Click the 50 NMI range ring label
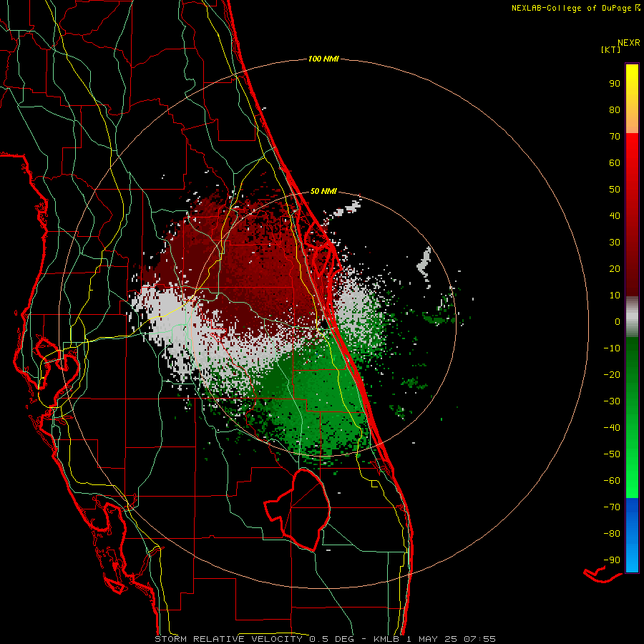 coord(323,191)
